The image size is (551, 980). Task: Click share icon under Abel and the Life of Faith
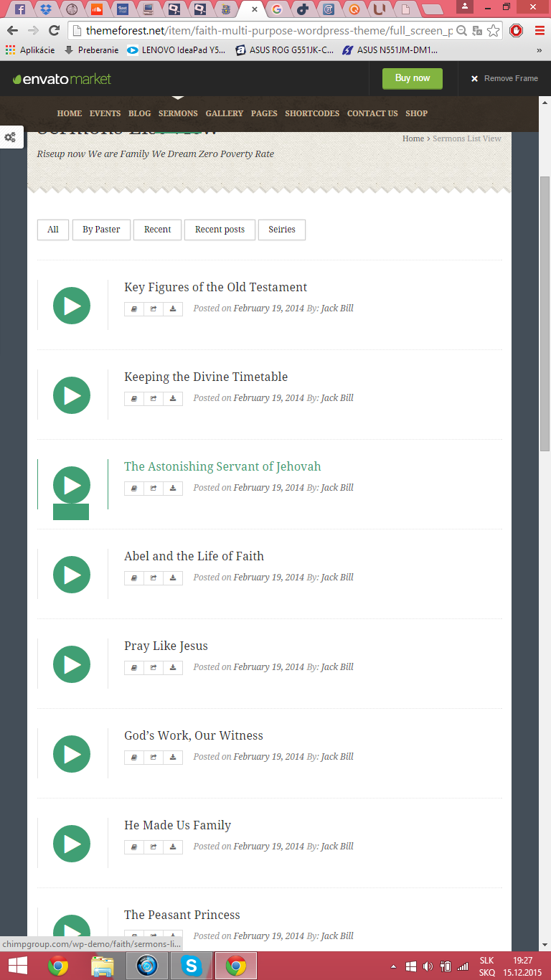pos(154,578)
